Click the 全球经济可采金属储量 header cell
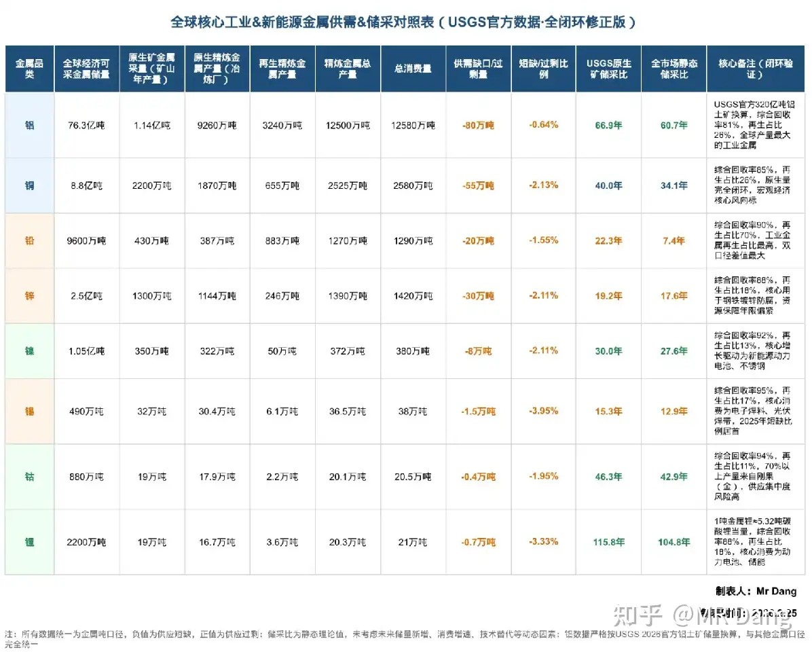 (87, 69)
